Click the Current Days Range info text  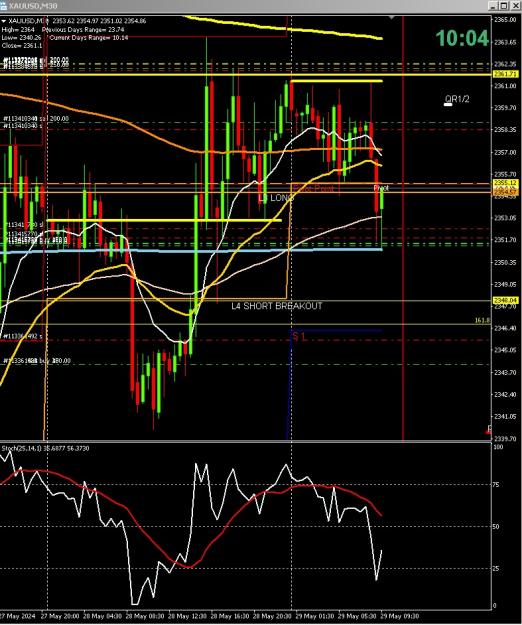point(89,38)
